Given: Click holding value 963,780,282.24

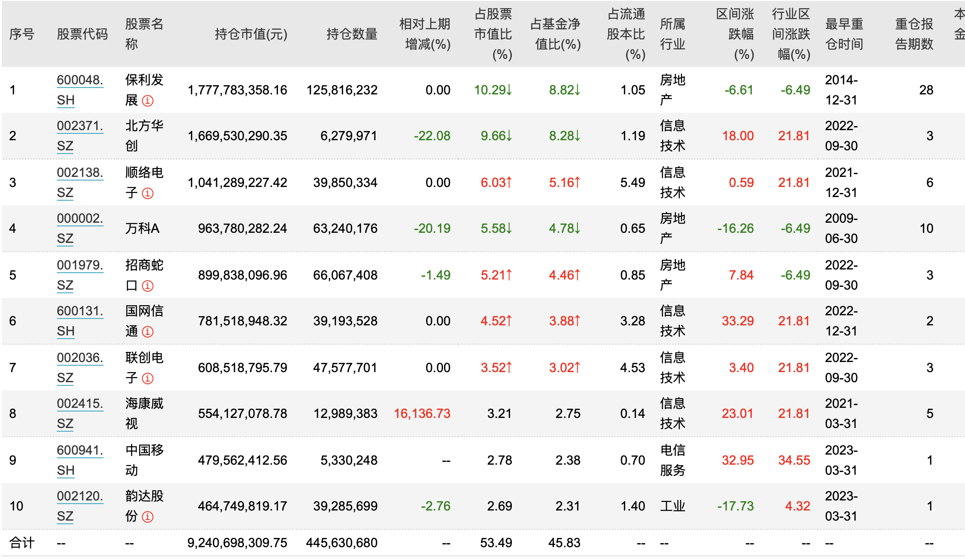Looking at the screenshot, I should [x=243, y=228].
